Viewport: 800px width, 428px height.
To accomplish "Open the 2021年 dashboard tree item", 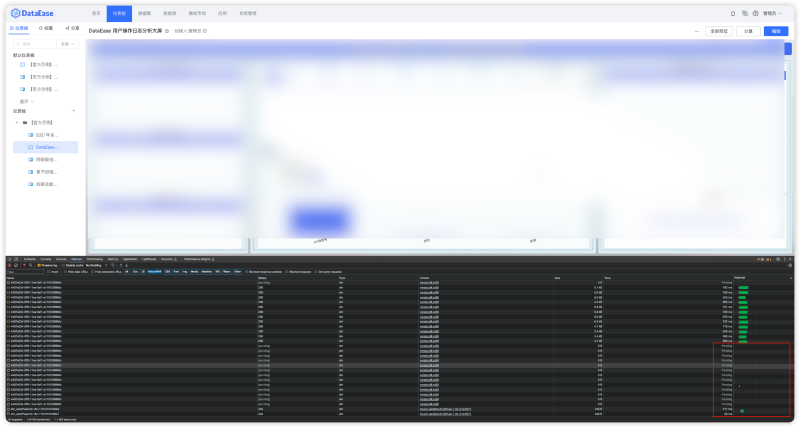I will [x=46, y=135].
